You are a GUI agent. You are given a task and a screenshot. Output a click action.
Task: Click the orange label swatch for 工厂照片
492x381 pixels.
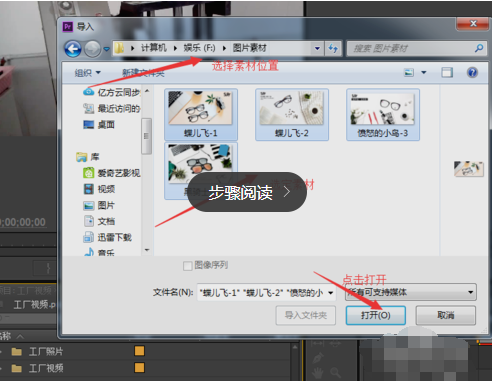tap(139, 351)
